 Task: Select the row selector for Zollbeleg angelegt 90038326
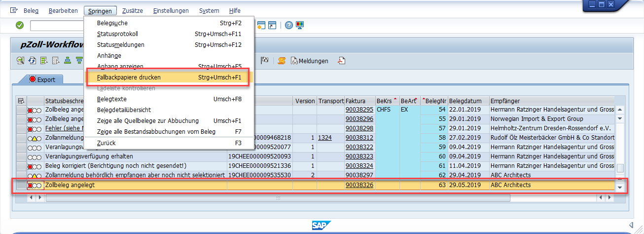[21, 186]
